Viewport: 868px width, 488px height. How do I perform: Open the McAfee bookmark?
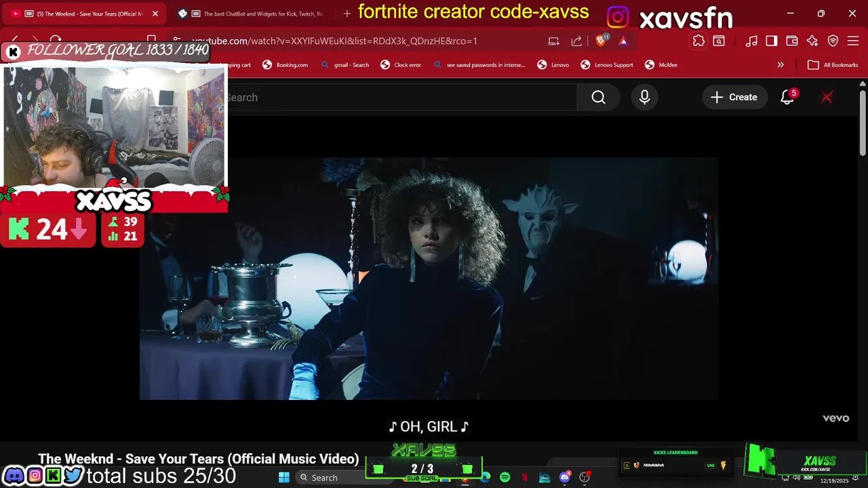[661, 65]
